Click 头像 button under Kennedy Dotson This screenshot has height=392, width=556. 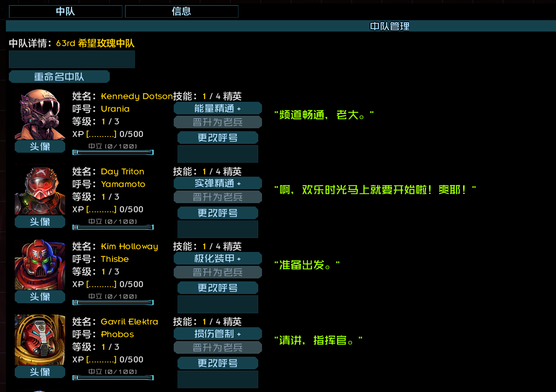point(40,146)
